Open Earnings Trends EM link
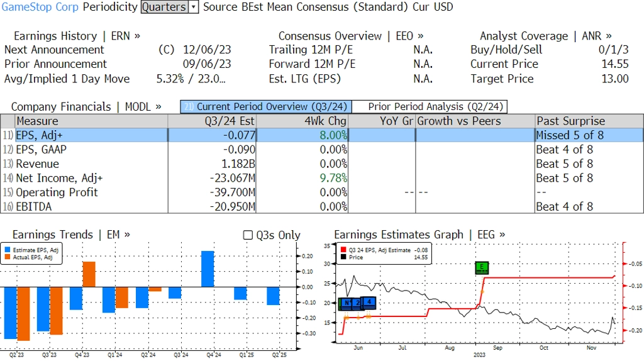Screen dimensions: 644x361 pyautogui.click(x=71, y=235)
